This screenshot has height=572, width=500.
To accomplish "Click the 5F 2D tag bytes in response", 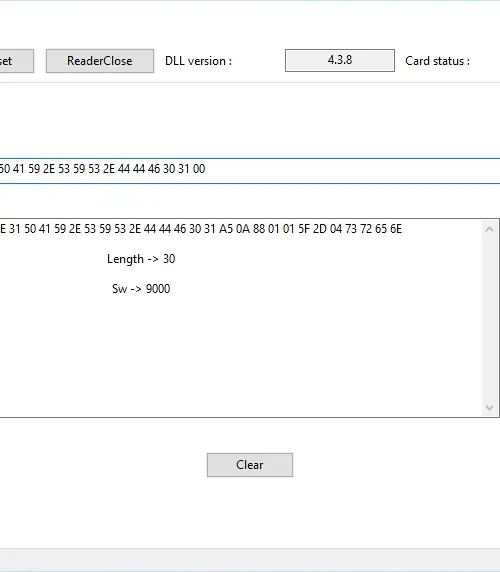I will pyautogui.click(x=313, y=229).
